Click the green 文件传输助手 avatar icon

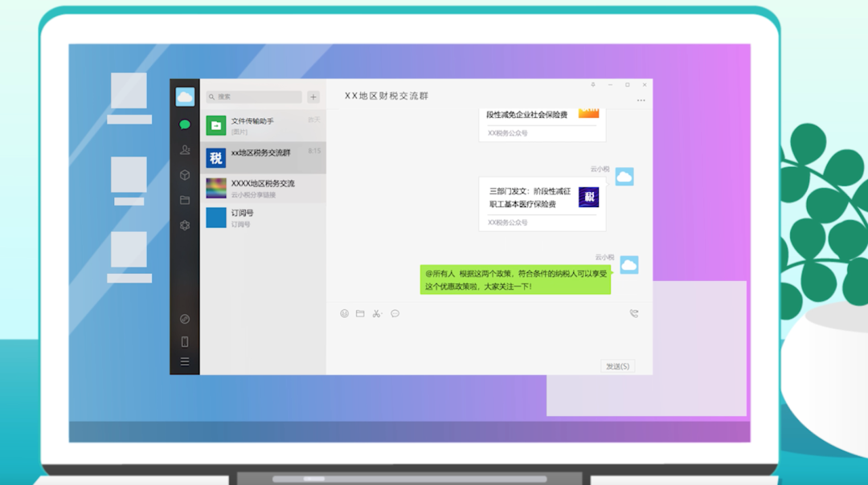point(216,125)
